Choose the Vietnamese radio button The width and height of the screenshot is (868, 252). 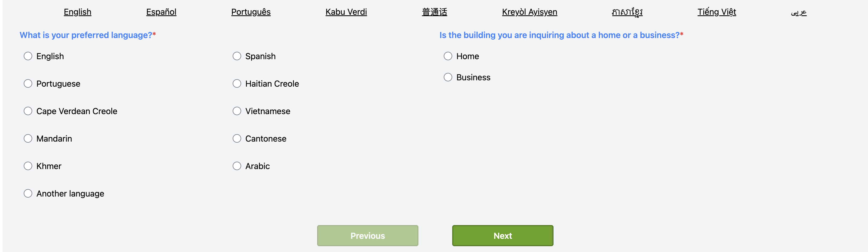click(237, 111)
